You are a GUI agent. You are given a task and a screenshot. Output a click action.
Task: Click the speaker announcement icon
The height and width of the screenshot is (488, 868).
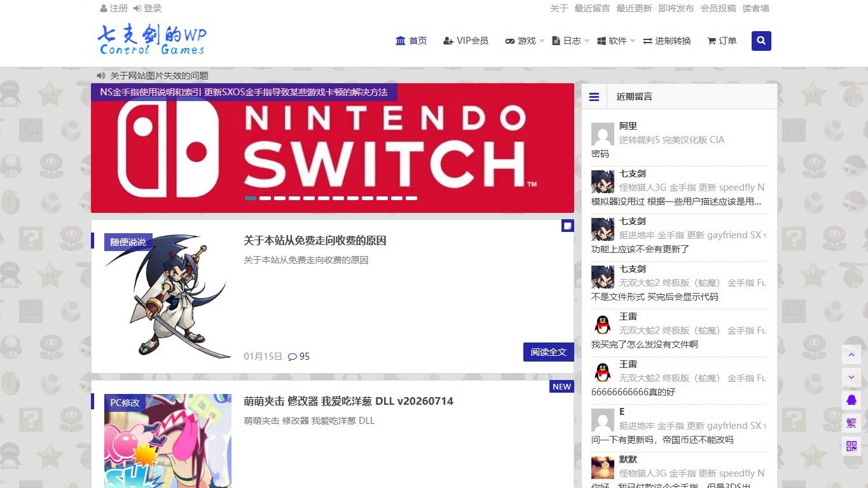[x=101, y=76]
